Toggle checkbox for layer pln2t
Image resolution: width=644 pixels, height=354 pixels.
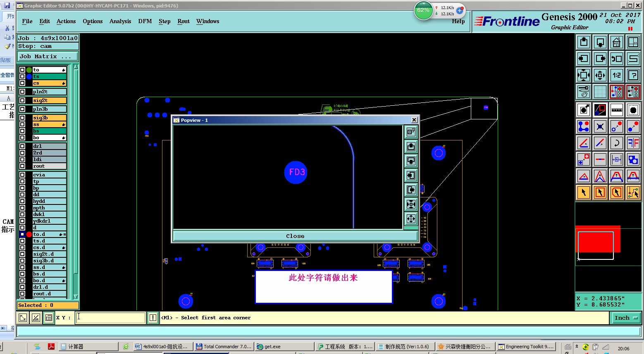22,92
